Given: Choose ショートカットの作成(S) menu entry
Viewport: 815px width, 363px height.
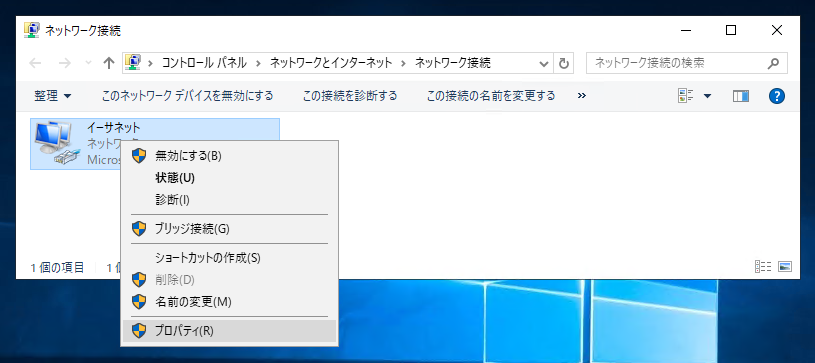Looking at the screenshot, I should click(229, 257).
